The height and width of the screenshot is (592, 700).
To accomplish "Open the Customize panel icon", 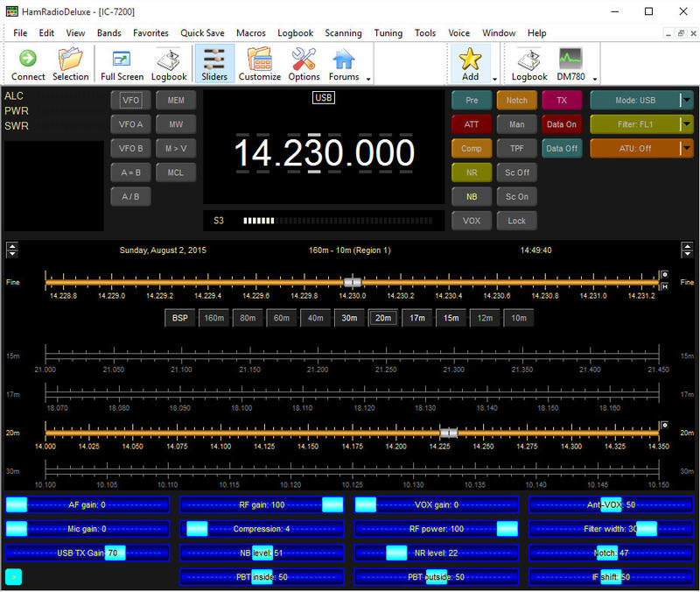I will click(259, 63).
